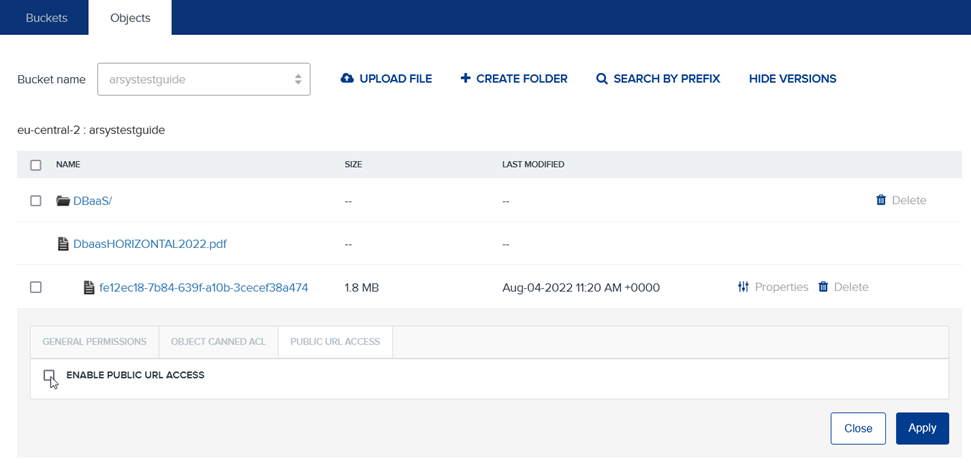This screenshot has height=463, width=971.
Task: Click the Aug-04-2022 11:20 AM date
Action: coord(581,287)
